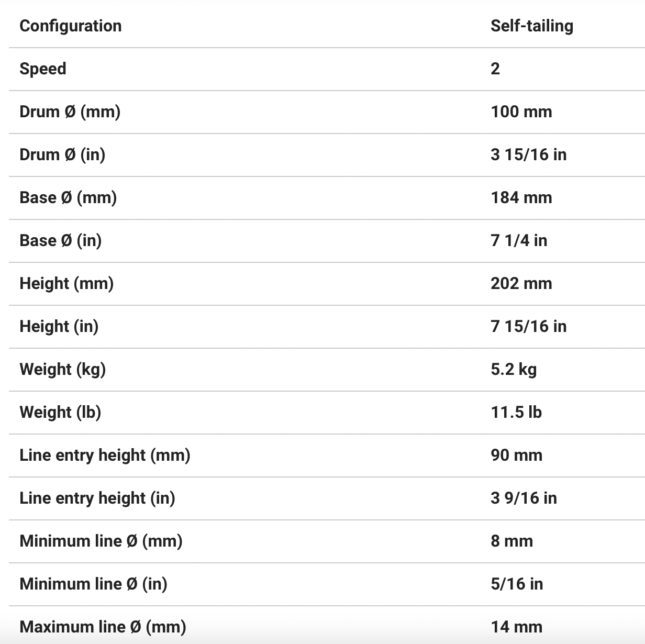The image size is (645, 644).
Task: Select the Minimum line Ø (mm) label
Action: point(101,541)
